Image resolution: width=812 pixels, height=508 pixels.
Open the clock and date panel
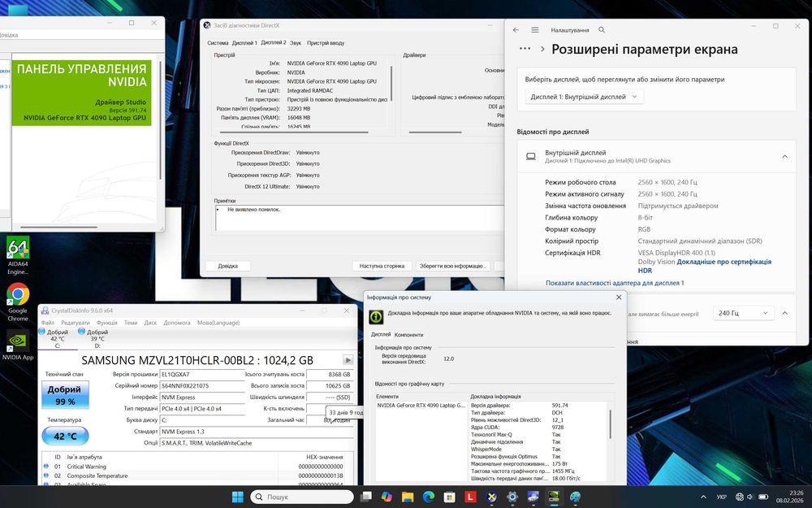pos(790,497)
